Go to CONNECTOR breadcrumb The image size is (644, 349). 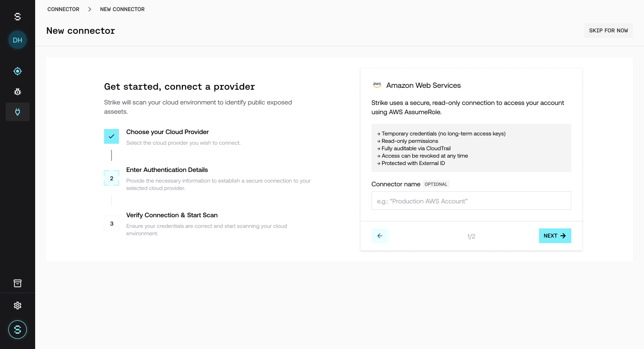(x=63, y=9)
